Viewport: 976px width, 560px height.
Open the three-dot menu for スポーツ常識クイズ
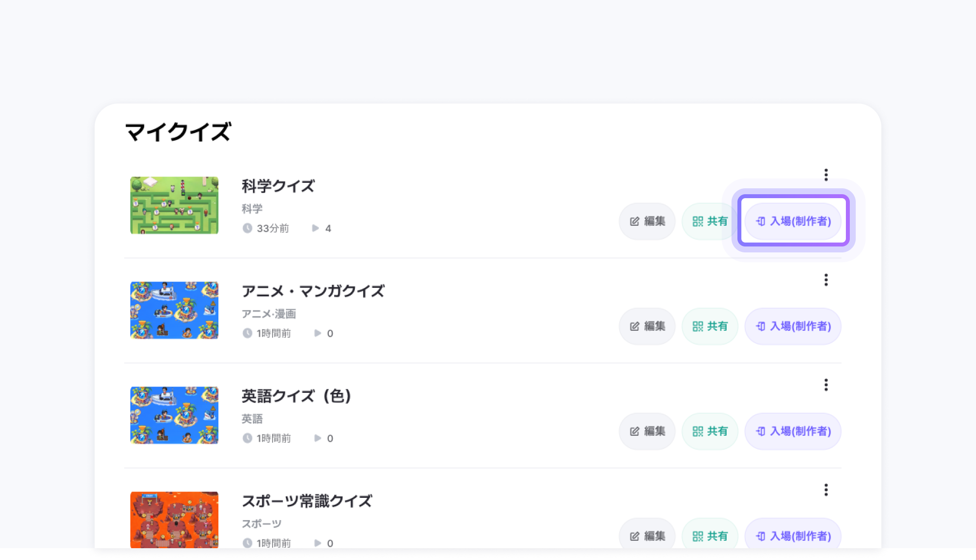click(x=826, y=490)
